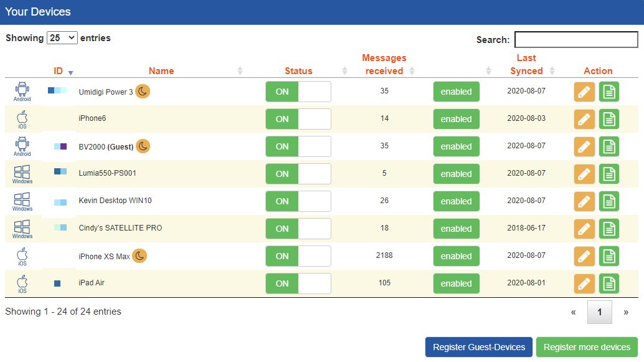The height and width of the screenshot is (362, 644).
Task: Click into the Search input field
Action: 575,40
